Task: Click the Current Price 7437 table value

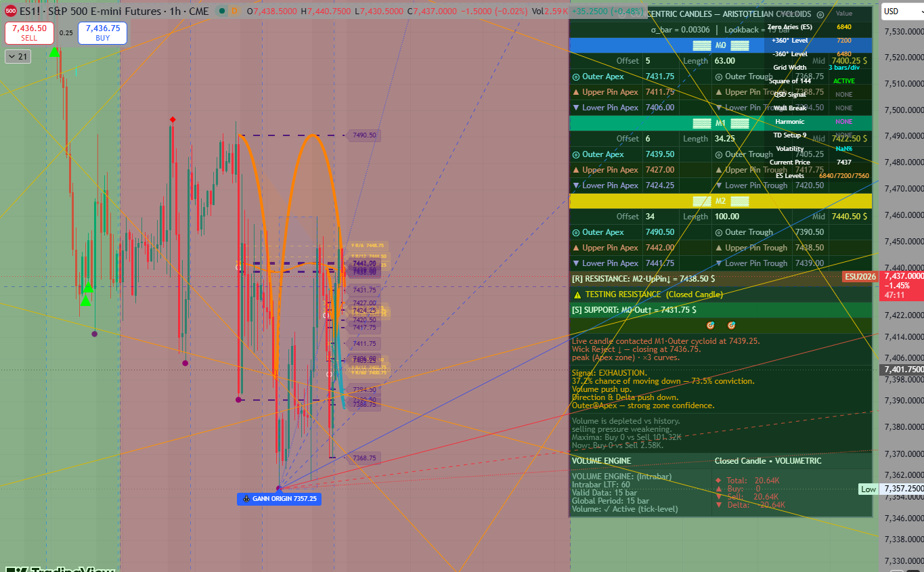Action: pos(844,162)
